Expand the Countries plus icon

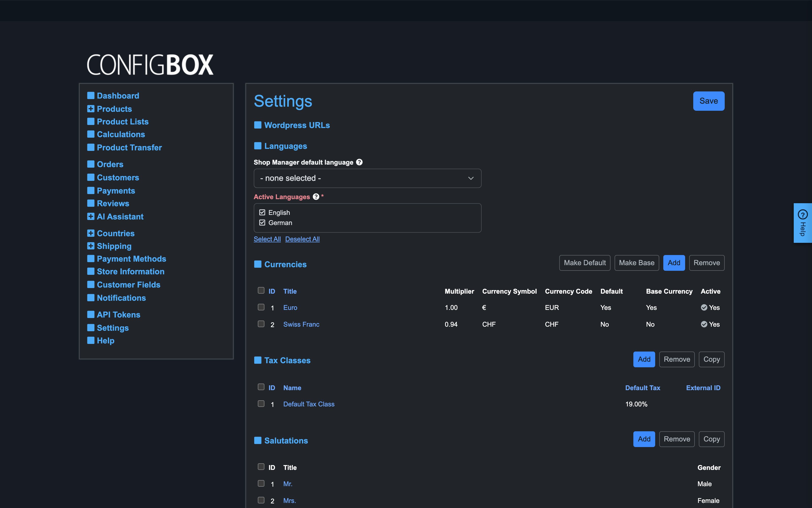91,233
